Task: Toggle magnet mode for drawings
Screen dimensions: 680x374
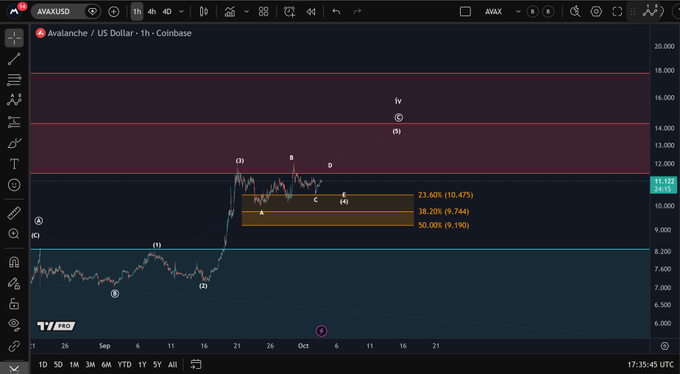Action: pyautogui.click(x=14, y=262)
